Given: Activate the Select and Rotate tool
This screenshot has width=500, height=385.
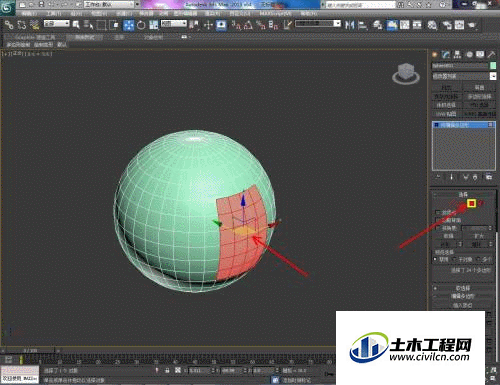Looking at the screenshot, I should 141,25.
